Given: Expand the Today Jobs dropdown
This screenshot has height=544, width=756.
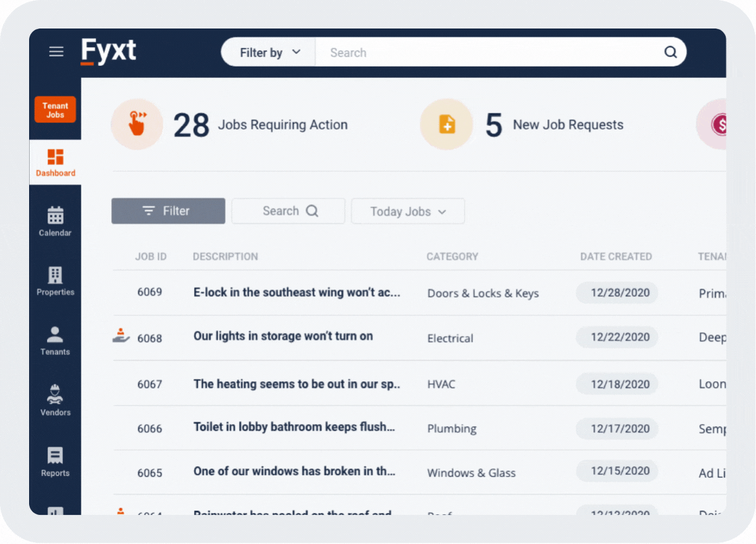Looking at the screenshot, I should [x=408, y=211].
